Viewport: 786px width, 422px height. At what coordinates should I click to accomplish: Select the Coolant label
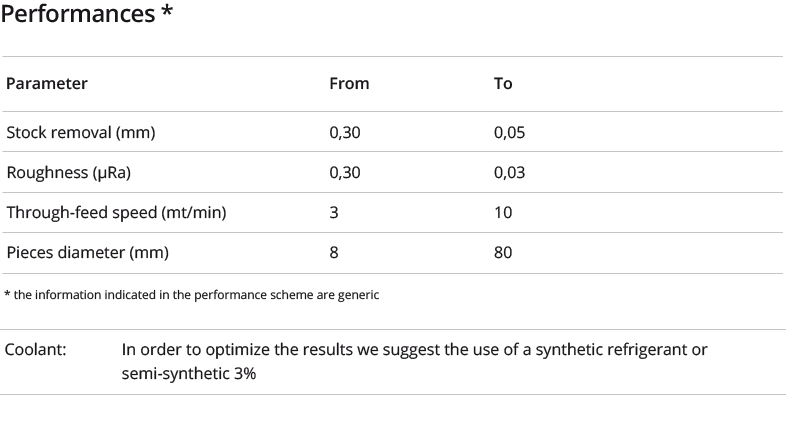click(35, 349)
